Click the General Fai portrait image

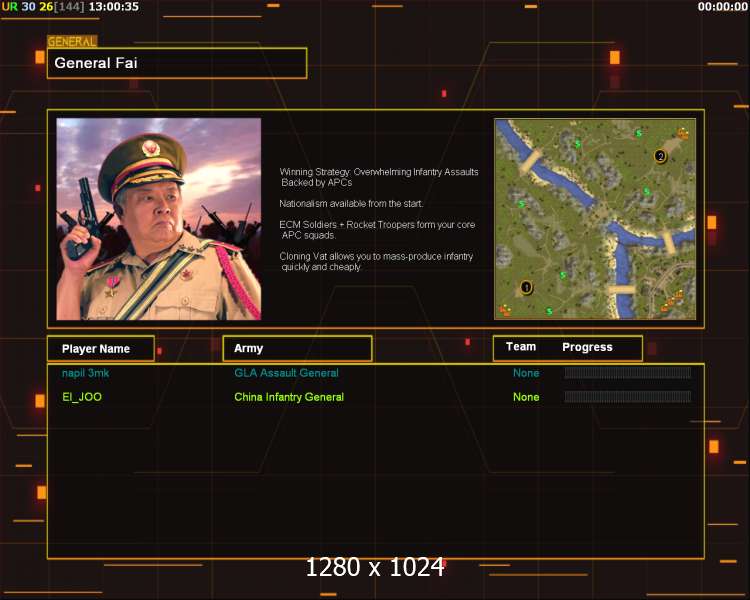click(x=159, y=219)
